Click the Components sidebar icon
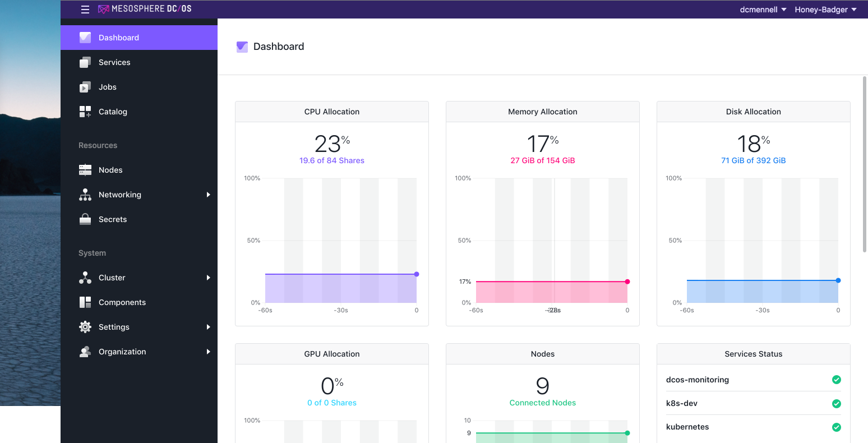This screenshot has width=868, height=443. pos(85,302)
